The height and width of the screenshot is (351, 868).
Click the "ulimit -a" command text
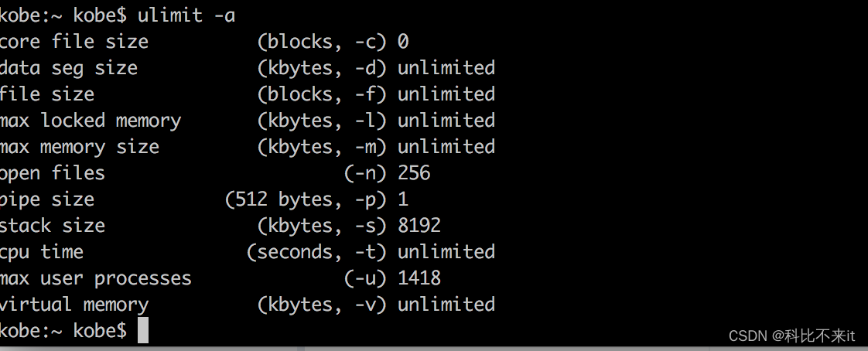pos(182,15)
